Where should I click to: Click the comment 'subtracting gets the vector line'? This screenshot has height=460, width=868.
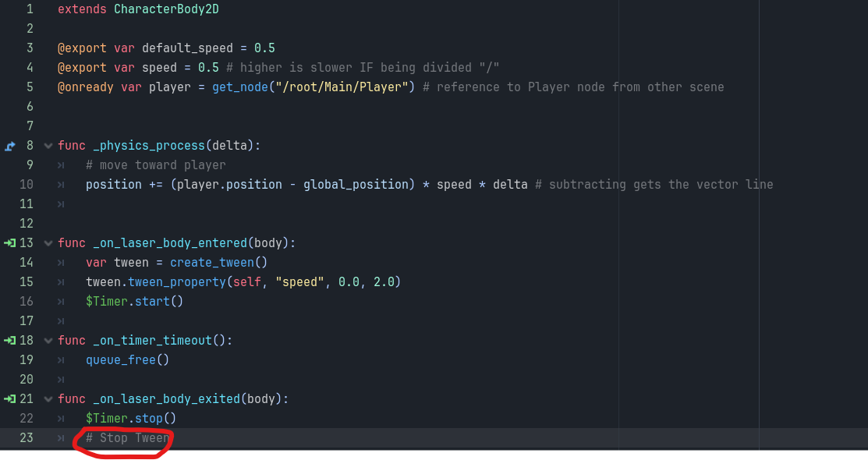click(x=661, y=184)
